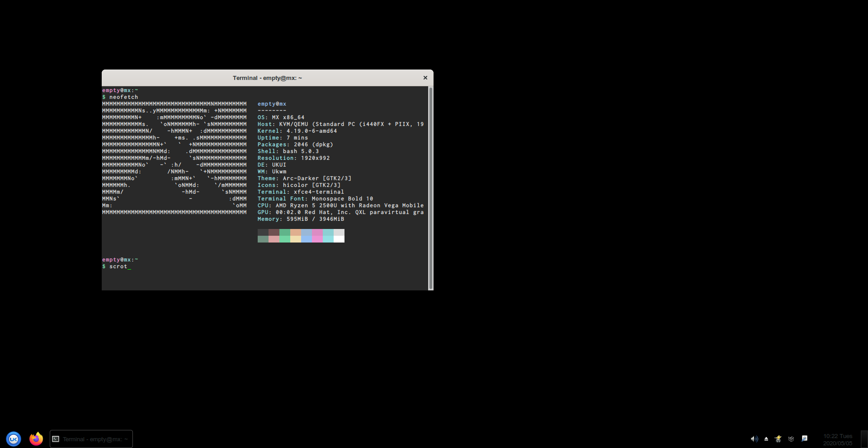Click the white color block

point(339,239)
